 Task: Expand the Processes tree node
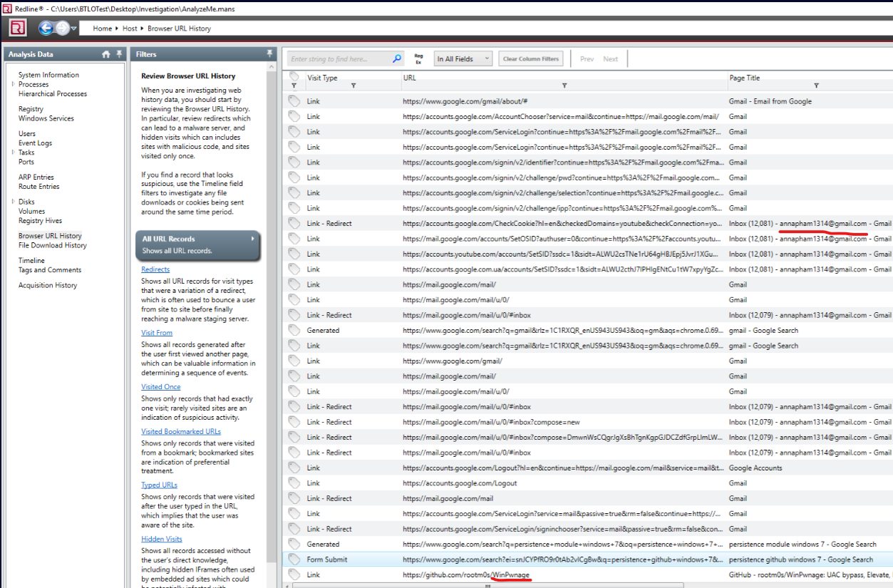13,84
